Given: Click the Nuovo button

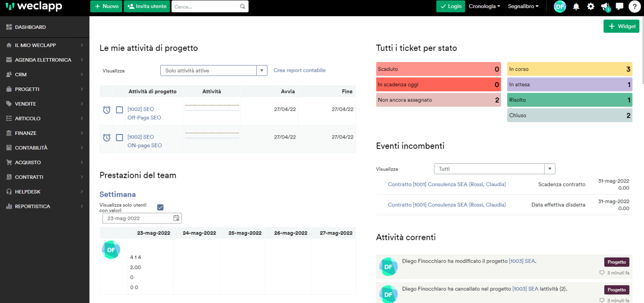Looking at the screenshot, I should coord(106,6).
